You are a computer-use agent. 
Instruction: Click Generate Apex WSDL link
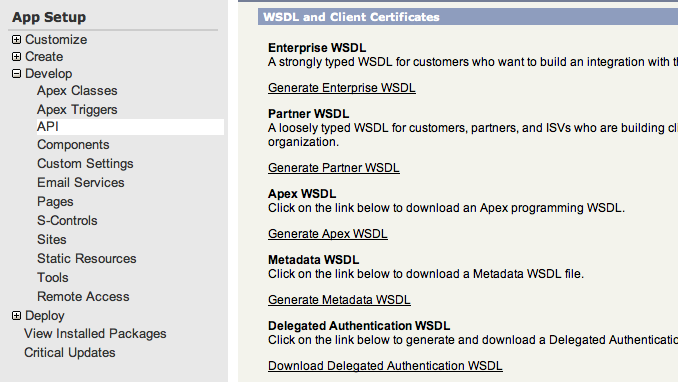click(328, 234)
